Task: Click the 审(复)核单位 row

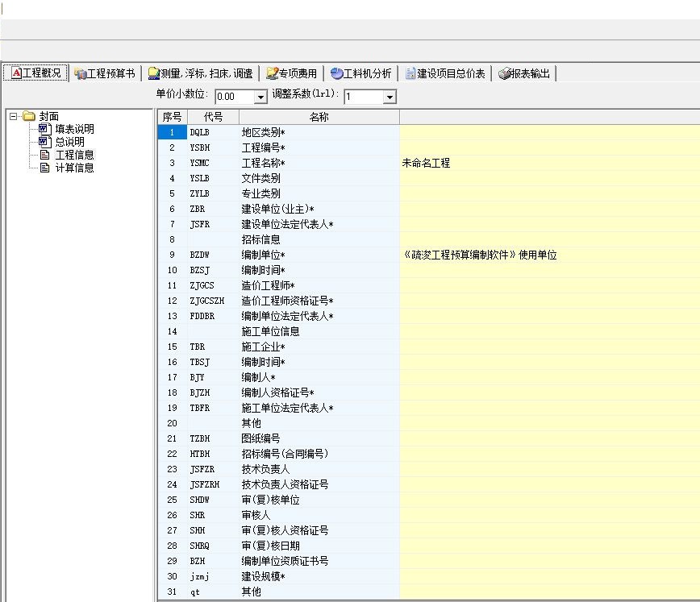Action: [428, 500]
